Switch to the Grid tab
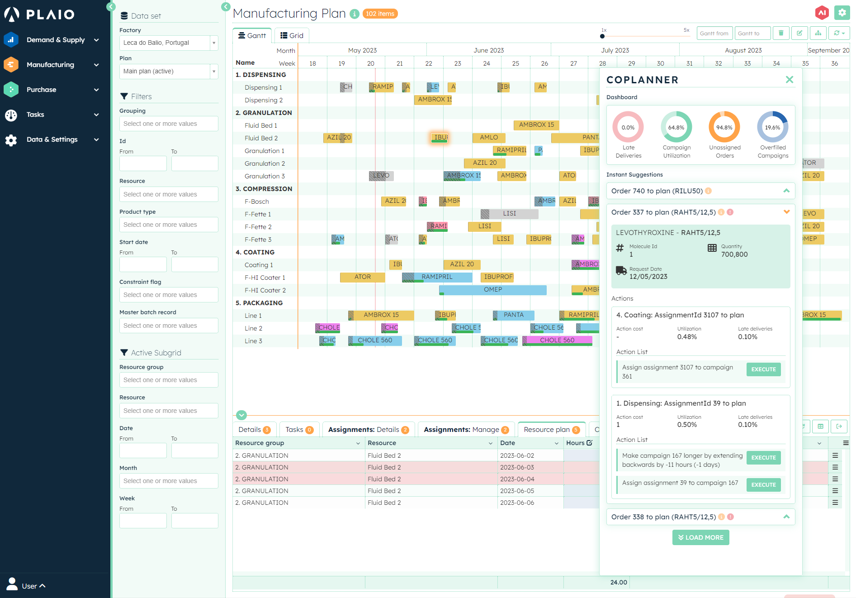The height and width of the screenshot is (598, 856). tap(292, 35)
